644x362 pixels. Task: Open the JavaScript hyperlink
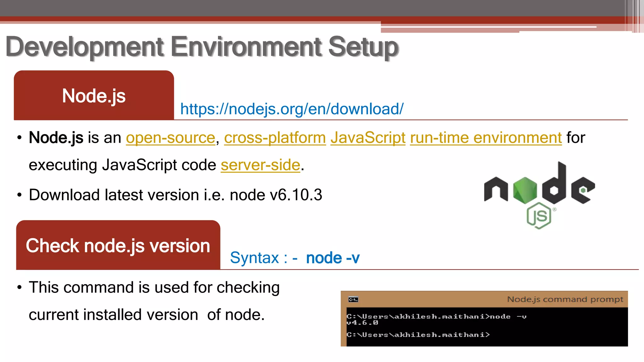368,138
